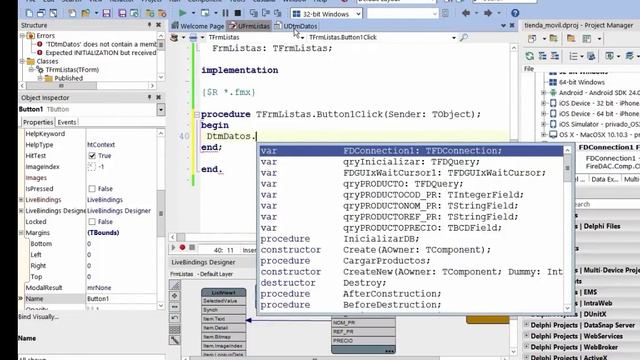Click the play macro triangle under the editor
640x360 pixels.
coord(173,247)
